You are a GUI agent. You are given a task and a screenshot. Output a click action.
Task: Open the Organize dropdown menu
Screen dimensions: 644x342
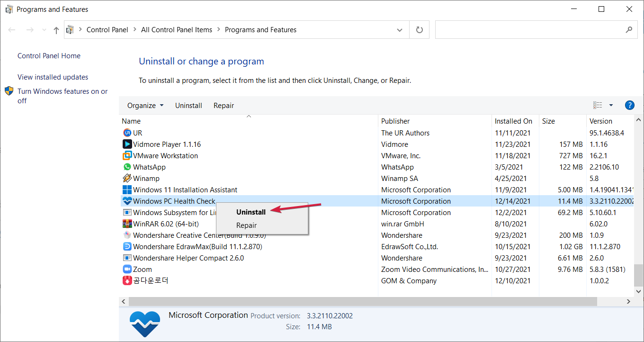click(x=145, y=105)
